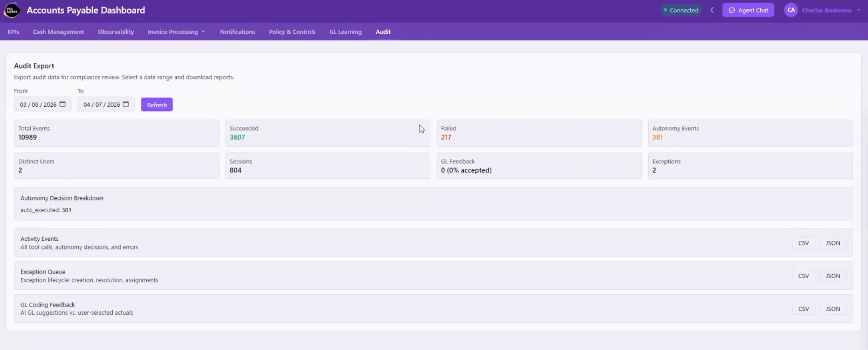Expand the Charles Anderson user menu
This screenshot has height=350, width=868.
[831, 10]
